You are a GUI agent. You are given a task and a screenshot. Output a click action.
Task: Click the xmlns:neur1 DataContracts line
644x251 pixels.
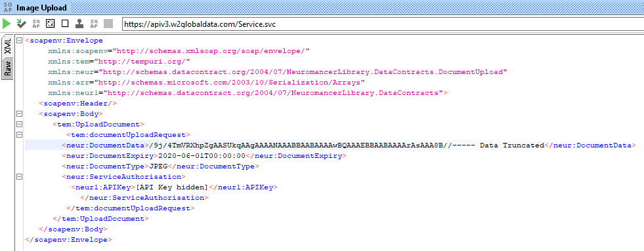[x=247, y=92]
